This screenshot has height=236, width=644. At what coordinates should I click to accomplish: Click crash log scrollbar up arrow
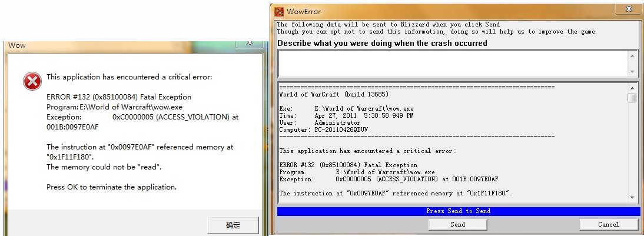click(x=632, y=88)
